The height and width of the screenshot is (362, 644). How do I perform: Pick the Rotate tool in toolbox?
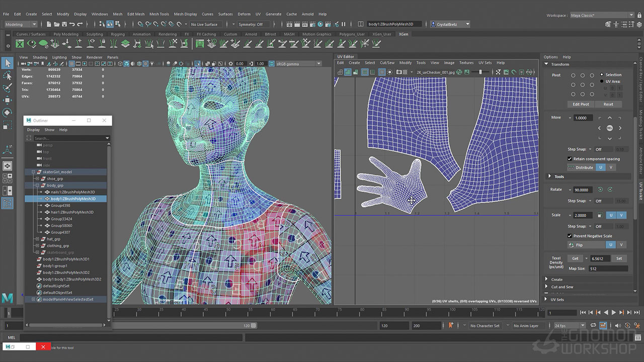tap(8, 112)
